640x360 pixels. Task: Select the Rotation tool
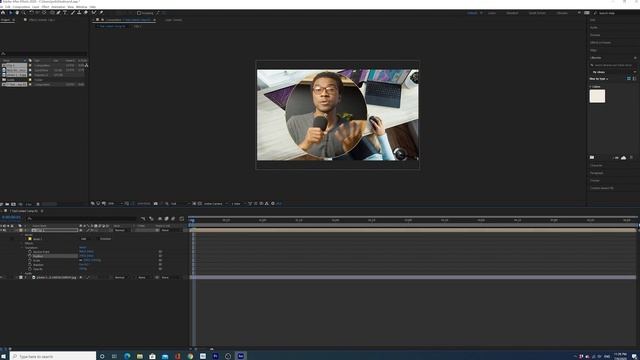(31, 13)
